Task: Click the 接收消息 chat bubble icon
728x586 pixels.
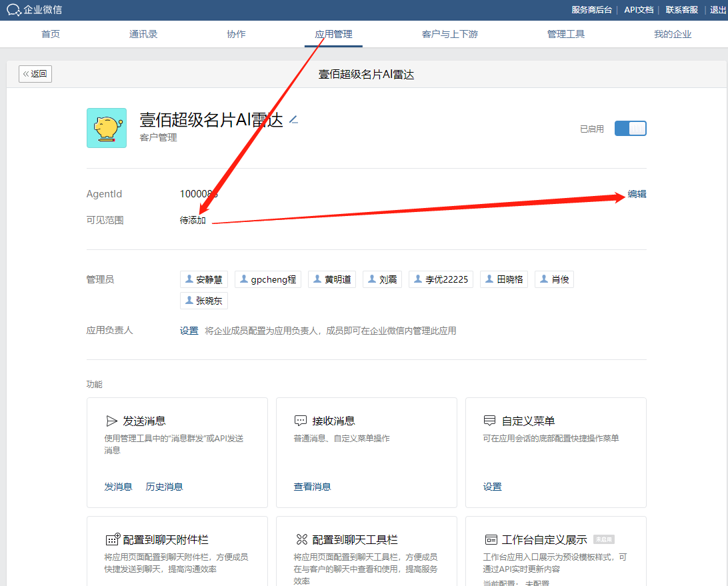Action: click(x=301, y=421)
